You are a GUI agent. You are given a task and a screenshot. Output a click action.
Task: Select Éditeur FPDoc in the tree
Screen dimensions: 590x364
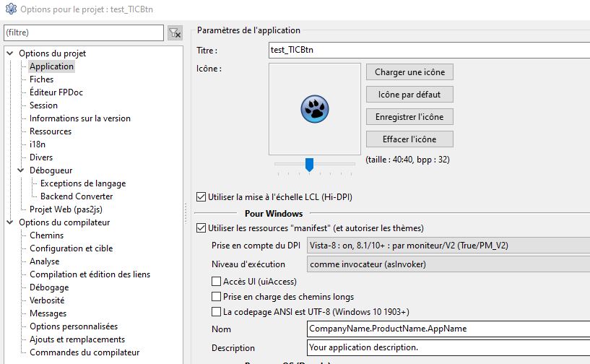[56, 92]
